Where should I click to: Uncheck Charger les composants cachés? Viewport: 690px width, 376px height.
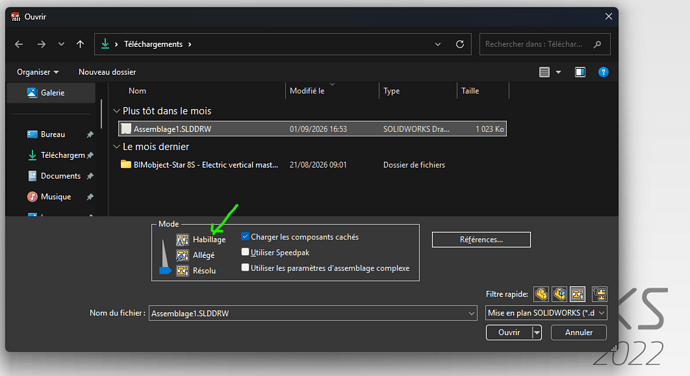point(245,236)
